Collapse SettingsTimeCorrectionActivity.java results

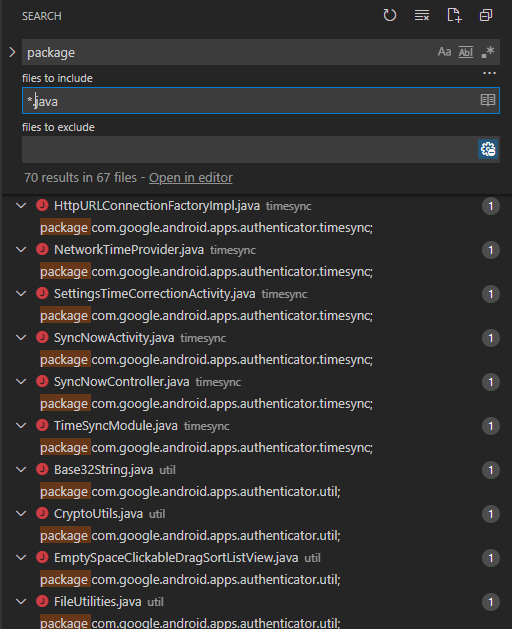pyautogui.click(x=21, y=294)
